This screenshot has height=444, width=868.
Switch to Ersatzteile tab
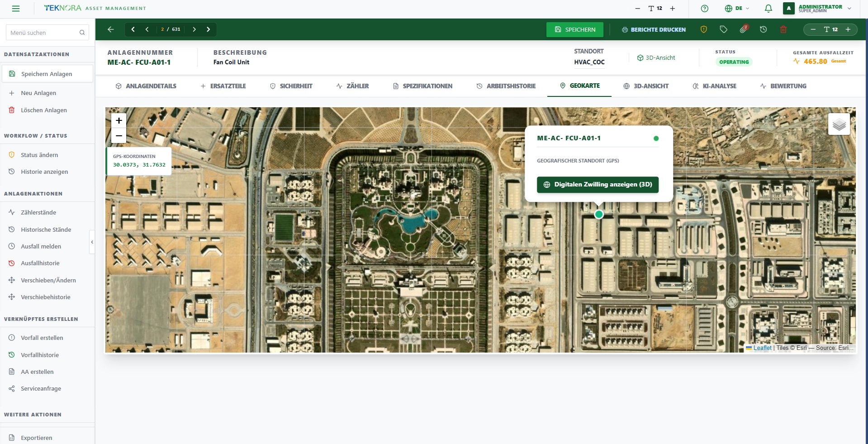point(223,86)
